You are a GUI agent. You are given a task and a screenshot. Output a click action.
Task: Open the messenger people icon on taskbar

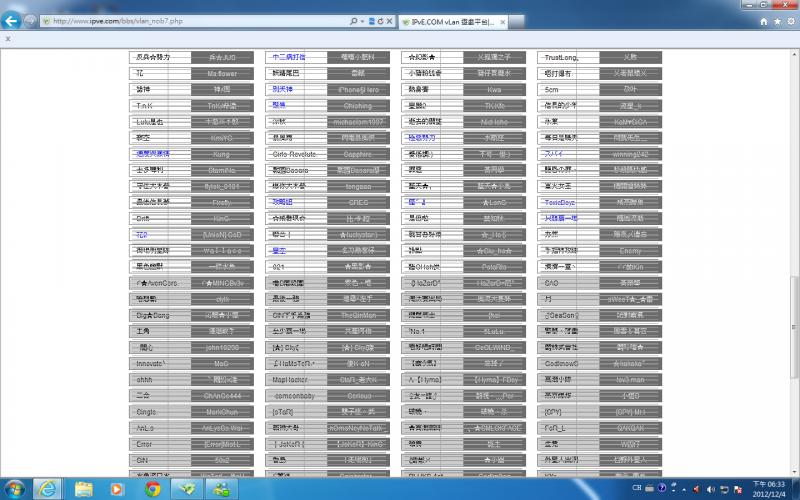pyautogui.click(x=221, y=489)
